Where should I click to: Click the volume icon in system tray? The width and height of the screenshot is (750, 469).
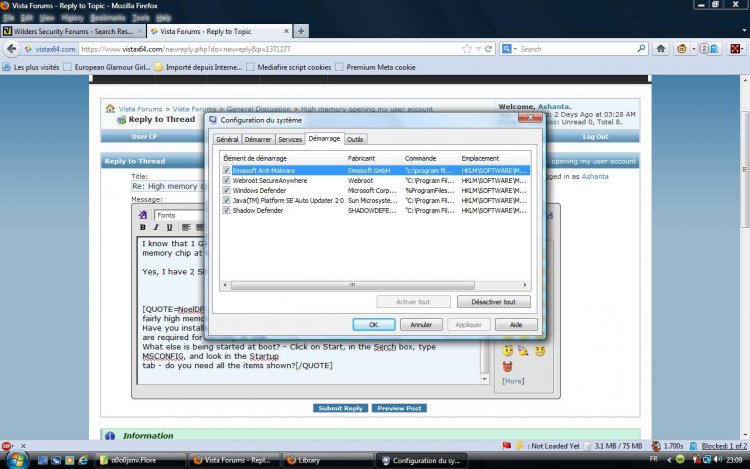(x=718, y=459)
